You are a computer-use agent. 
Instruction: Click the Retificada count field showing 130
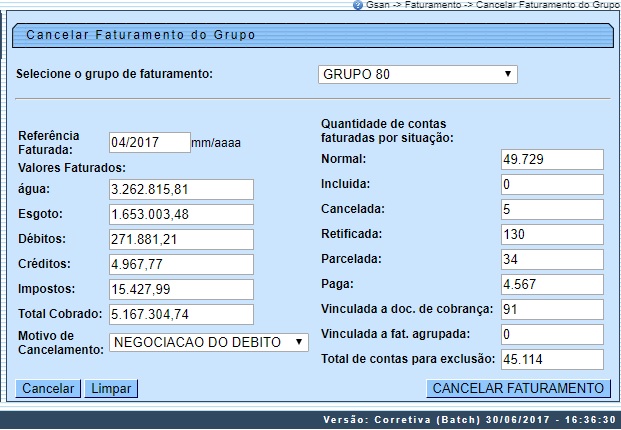pyautogui.click(x=552, y=234)
